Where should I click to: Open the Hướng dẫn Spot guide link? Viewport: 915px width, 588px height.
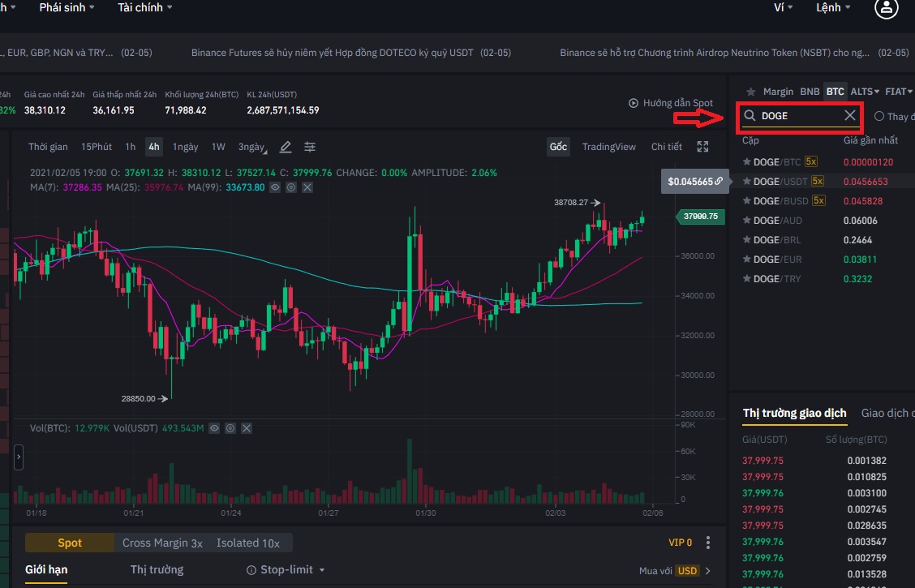coord(671,103)
